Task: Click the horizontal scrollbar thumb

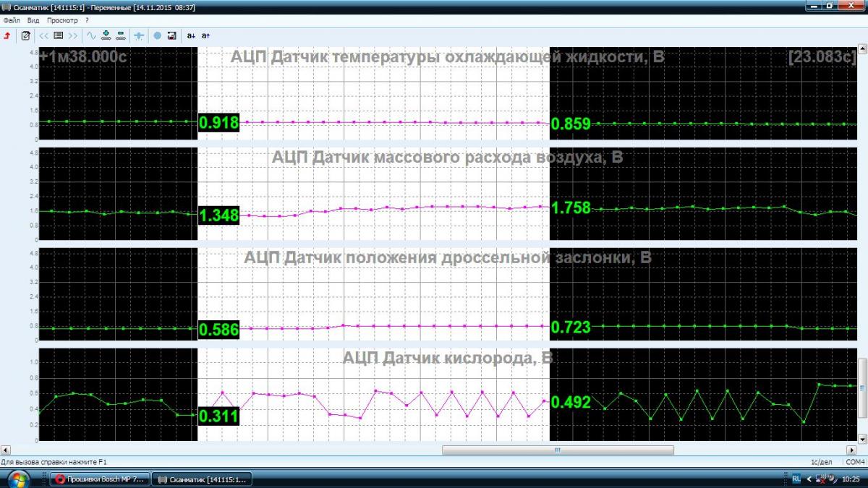Action: [558, 450]
